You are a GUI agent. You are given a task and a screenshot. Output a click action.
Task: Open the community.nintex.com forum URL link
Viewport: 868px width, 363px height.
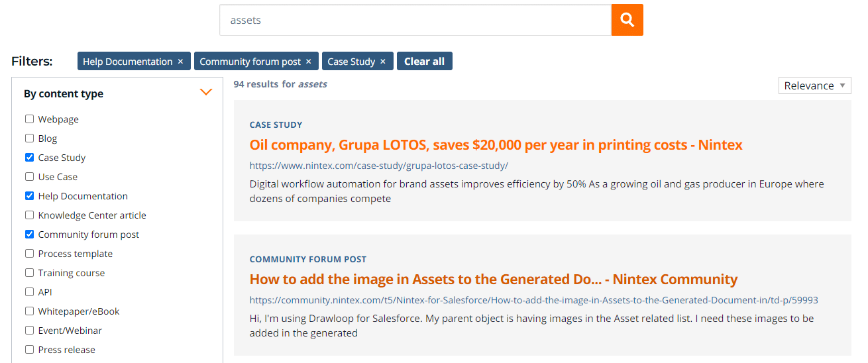pos(533,300)
